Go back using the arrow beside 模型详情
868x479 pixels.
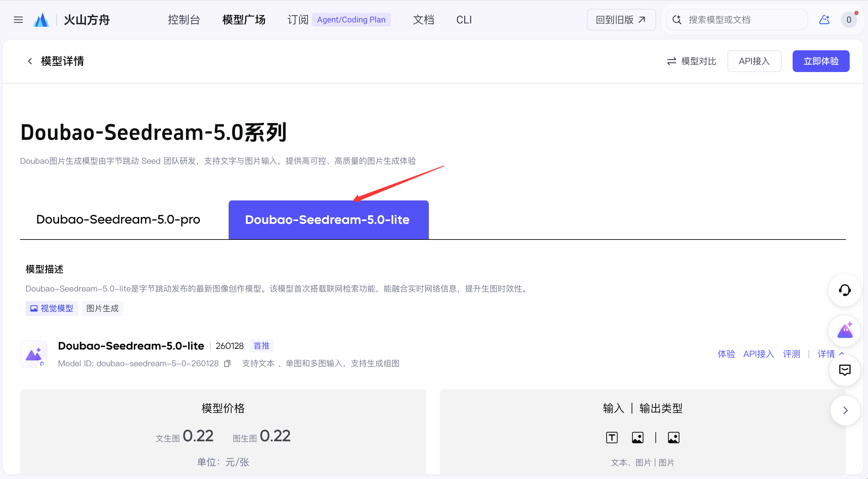[x=30, y=61]
